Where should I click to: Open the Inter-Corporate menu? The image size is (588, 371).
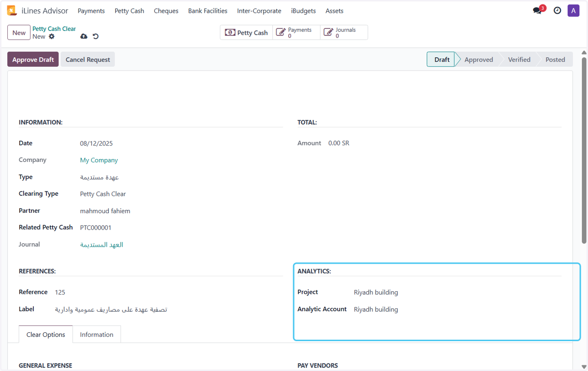(x=259, y=11)
